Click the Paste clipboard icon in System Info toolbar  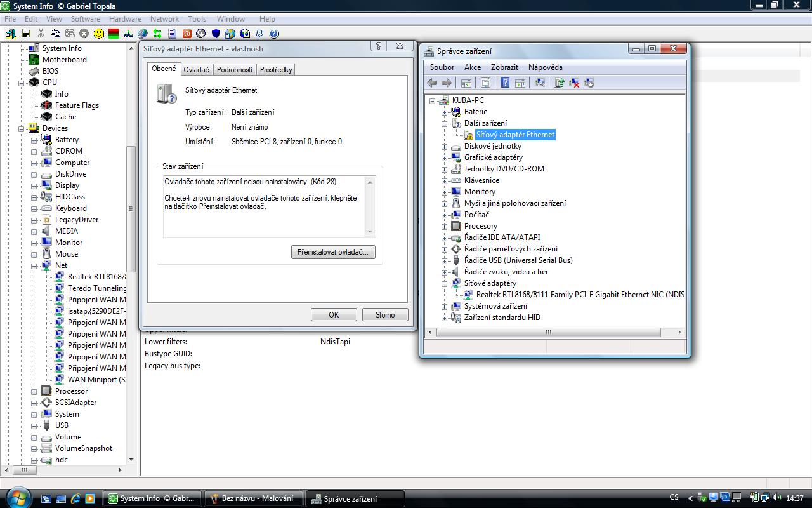pyautogui.click(x=70, y=34)
